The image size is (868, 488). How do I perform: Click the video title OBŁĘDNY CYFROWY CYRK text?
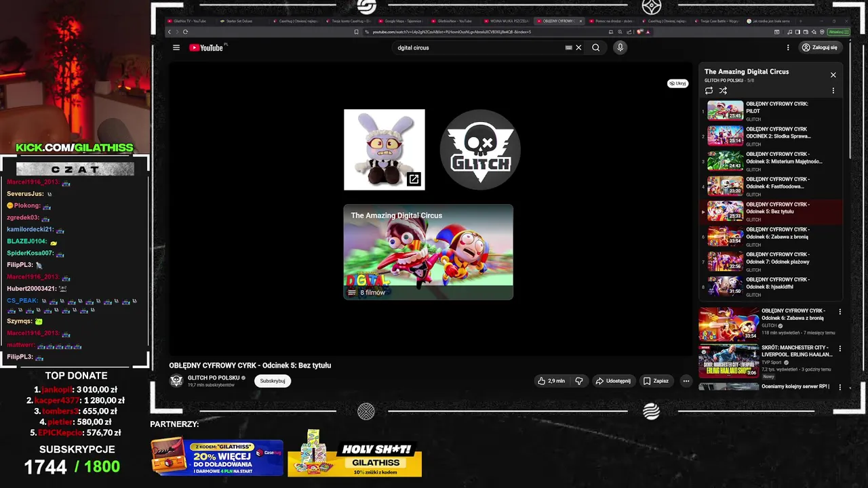250,365
